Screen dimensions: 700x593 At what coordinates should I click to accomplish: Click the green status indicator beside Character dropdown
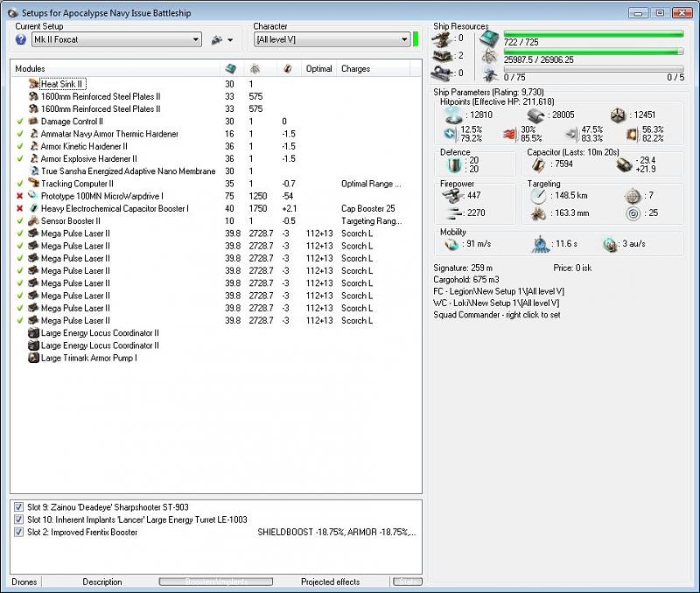tap(416, 39)
